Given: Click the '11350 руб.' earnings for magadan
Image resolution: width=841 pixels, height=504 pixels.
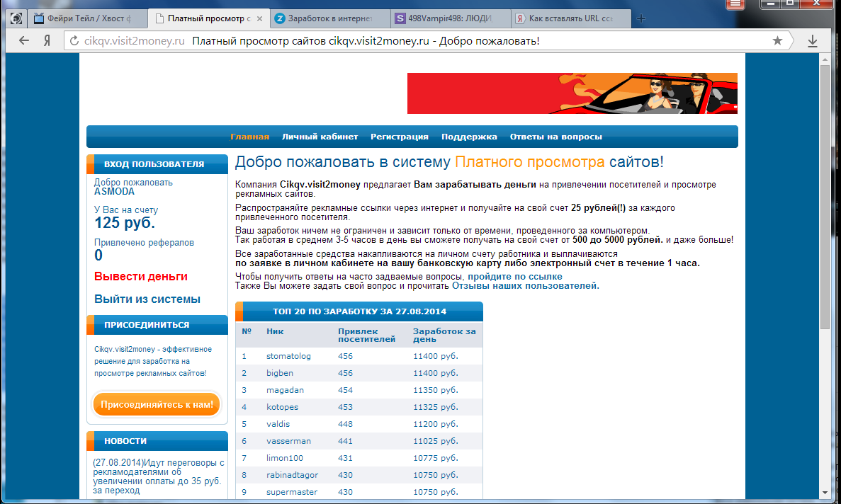Looking at the screenshot, I should coord(436,390).
